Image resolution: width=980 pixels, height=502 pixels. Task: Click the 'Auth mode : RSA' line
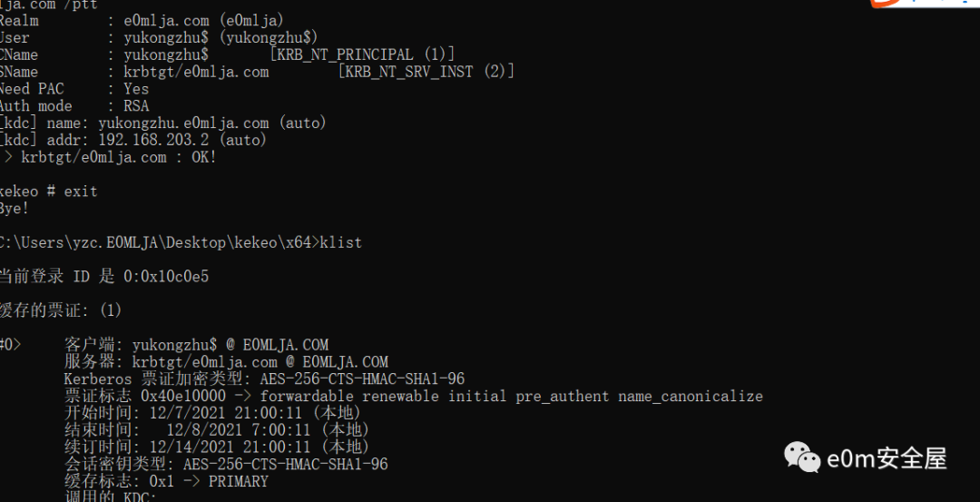[x=74, y=106]
